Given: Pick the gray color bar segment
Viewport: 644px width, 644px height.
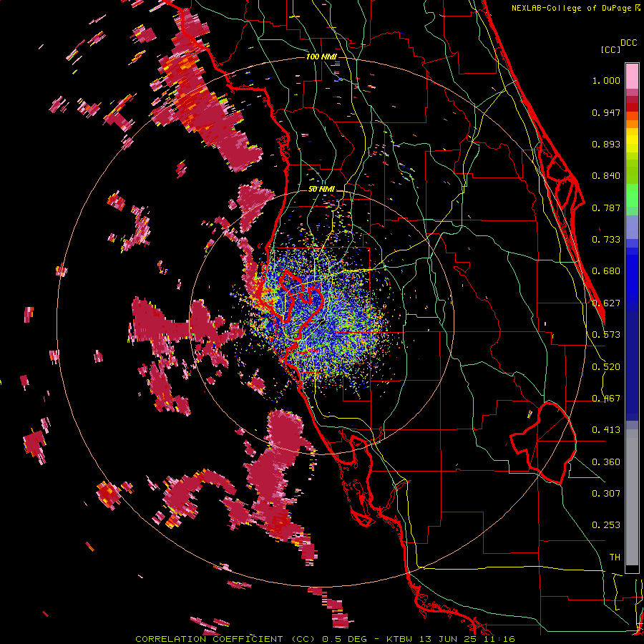Looking at the screenshot, I should (x=632, y=497).
